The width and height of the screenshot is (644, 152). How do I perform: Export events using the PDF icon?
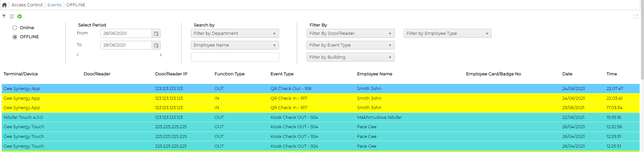[x=12, y=16]
